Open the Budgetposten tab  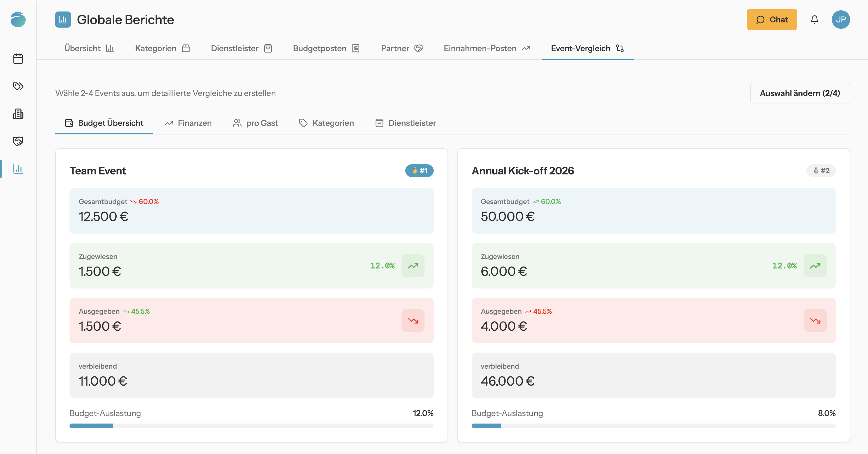[x=326, y=49]
